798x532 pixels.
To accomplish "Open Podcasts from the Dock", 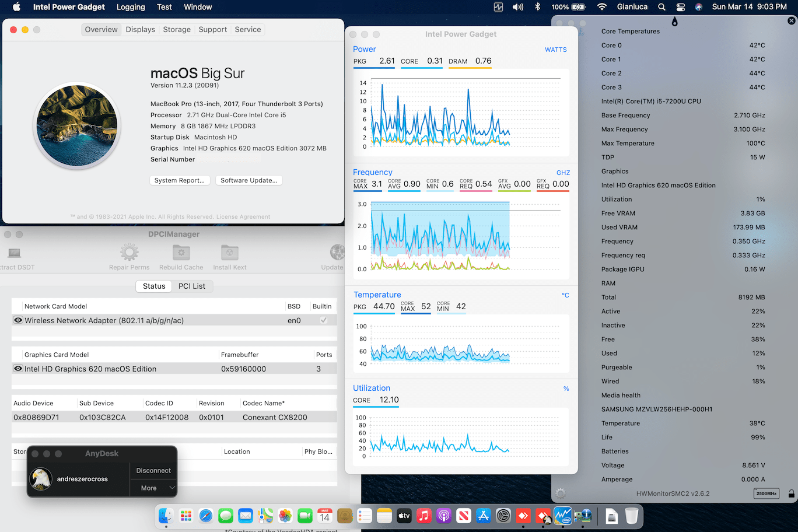I will pos(444,516).
